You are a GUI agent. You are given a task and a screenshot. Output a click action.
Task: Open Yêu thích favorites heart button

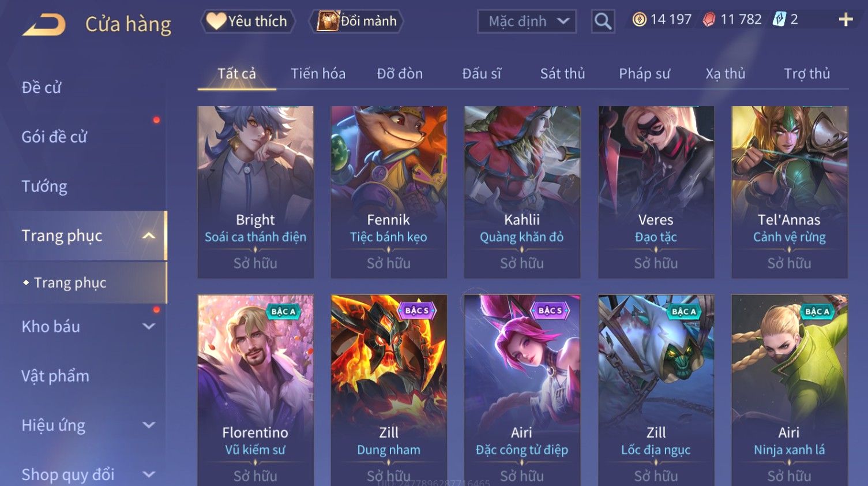tap(247, 21)
